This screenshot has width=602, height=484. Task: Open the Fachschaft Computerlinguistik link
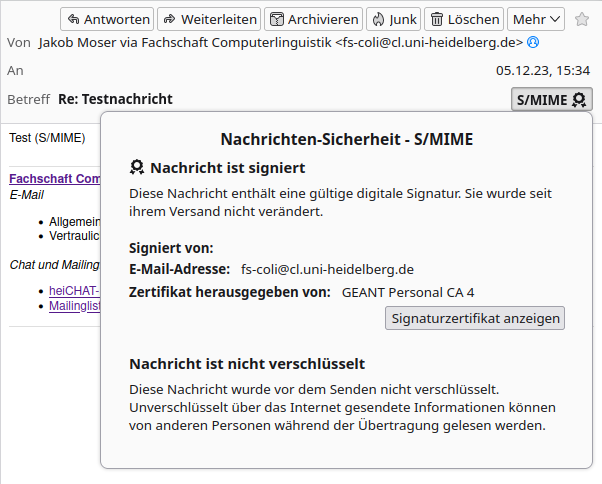(x=55, y=178)
